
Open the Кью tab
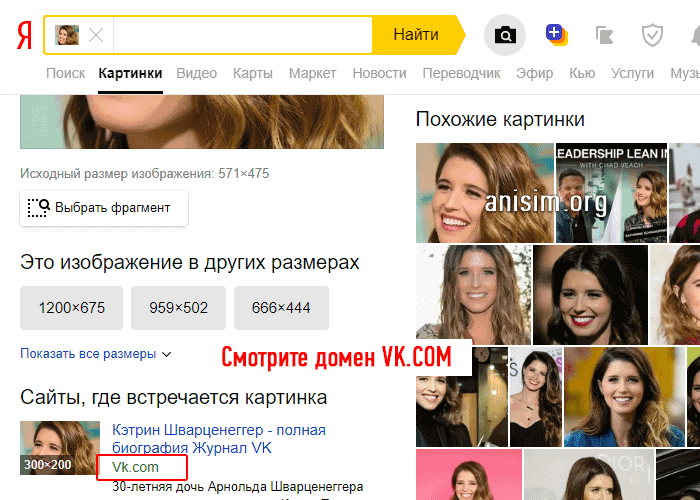coord(582,73)
